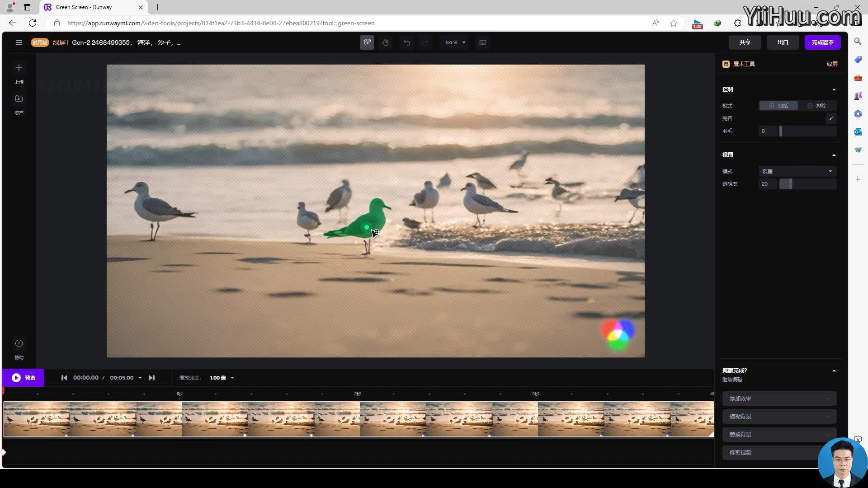This screenshot has height=488, width=868.
Task: Click Edge sidebar add plus icon
Action: (858, 179)
